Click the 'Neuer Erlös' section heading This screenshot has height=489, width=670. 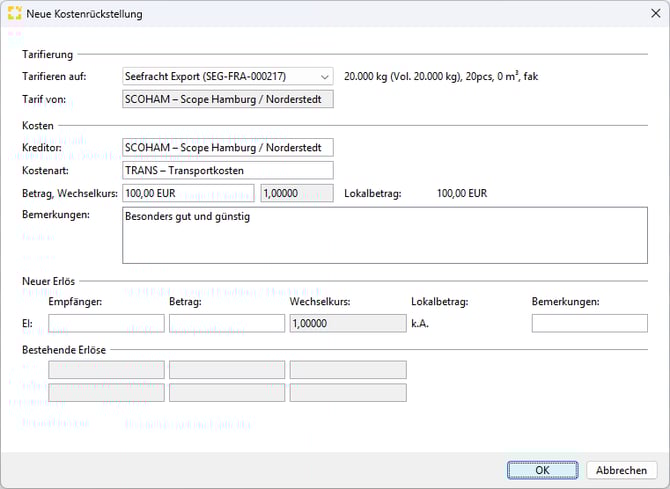click(49, 281)
